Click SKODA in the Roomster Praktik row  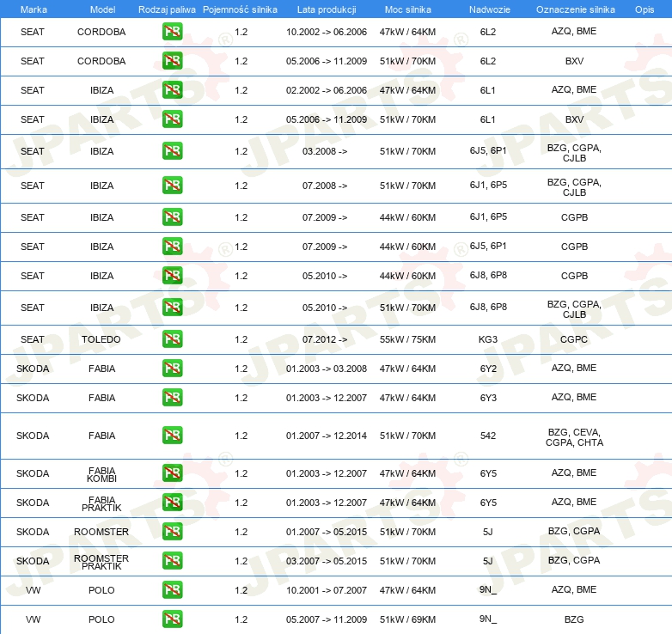tap(33, 561)
